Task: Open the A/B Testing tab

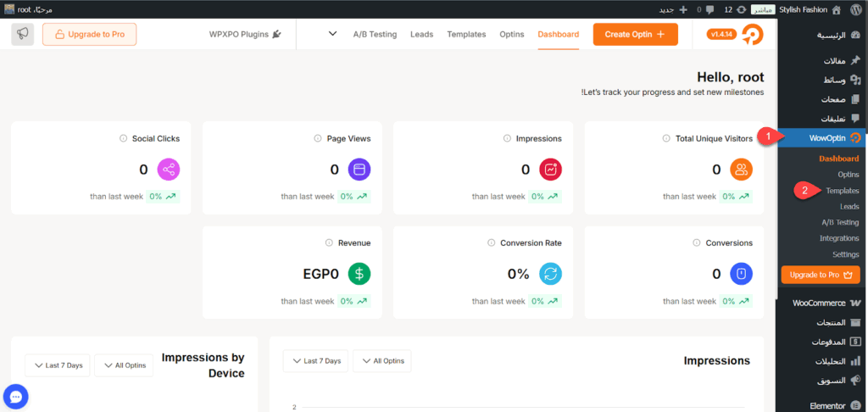Action: click(x=375, y=35)
